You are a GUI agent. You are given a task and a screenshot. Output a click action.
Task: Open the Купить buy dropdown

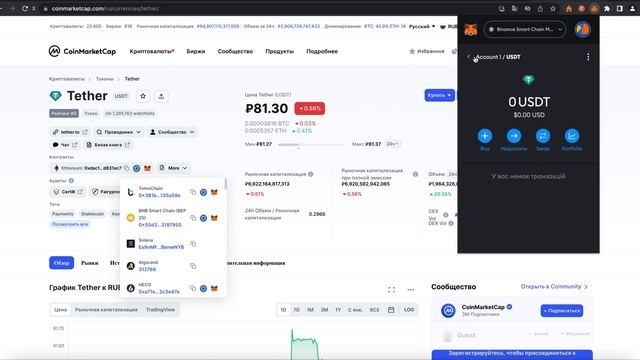pos(440,95)
